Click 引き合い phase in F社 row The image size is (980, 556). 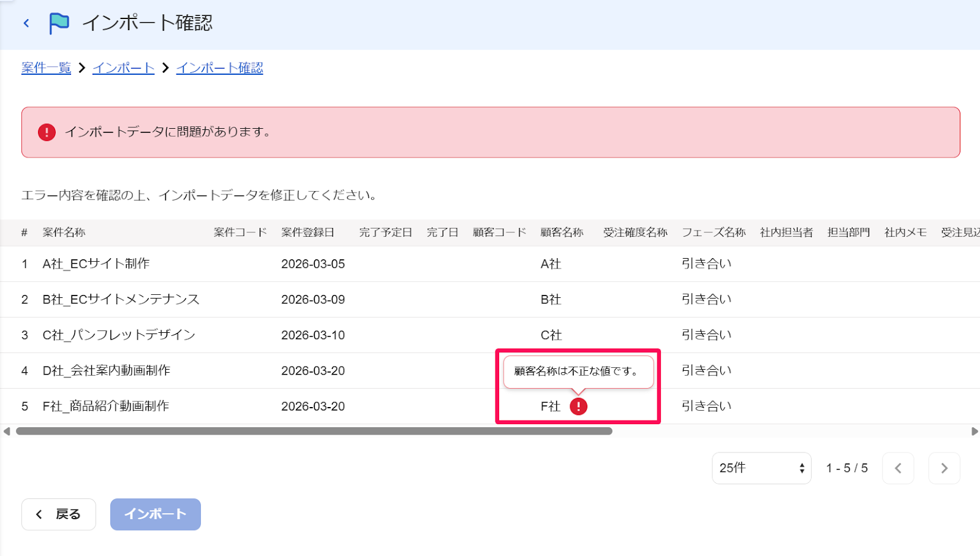pos(707,406)
